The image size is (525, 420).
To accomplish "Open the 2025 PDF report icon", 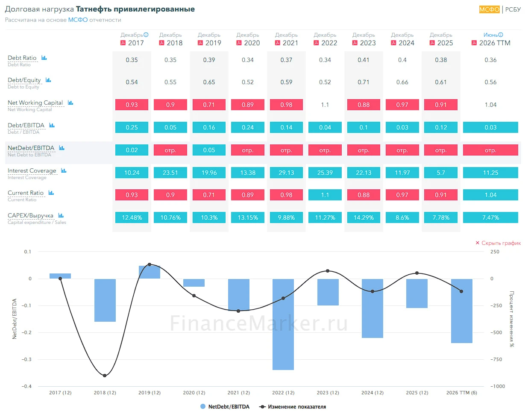I will (432, 43).
